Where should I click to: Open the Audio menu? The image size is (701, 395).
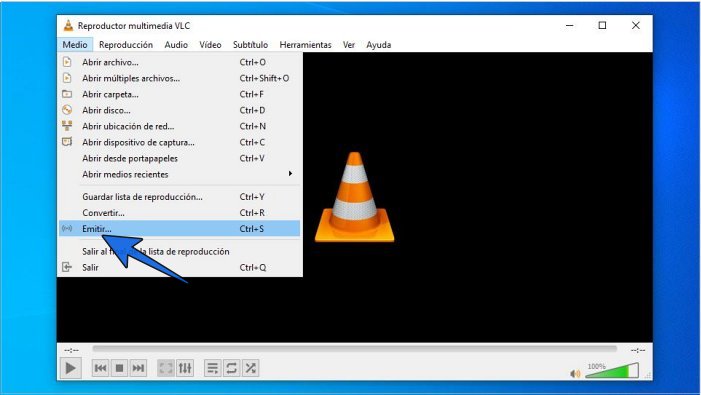tap(176, 45)
